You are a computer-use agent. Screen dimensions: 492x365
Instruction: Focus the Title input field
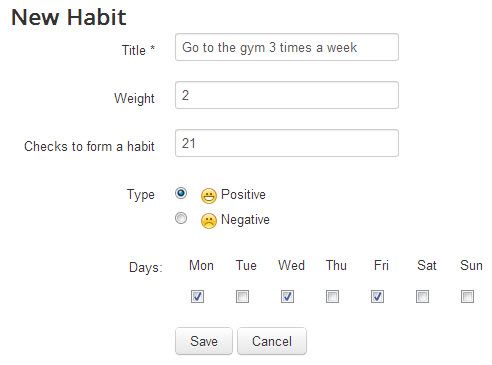[287, 47]
